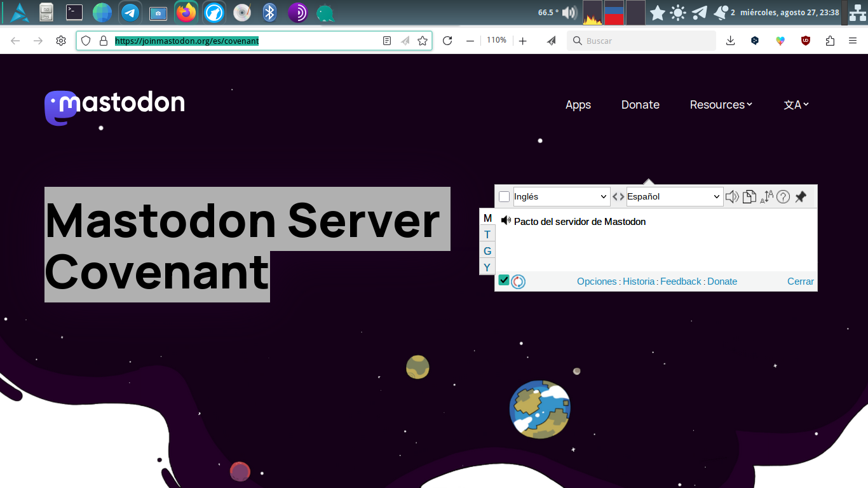Reload the current page
868x488 pixels.
point(447,41)
